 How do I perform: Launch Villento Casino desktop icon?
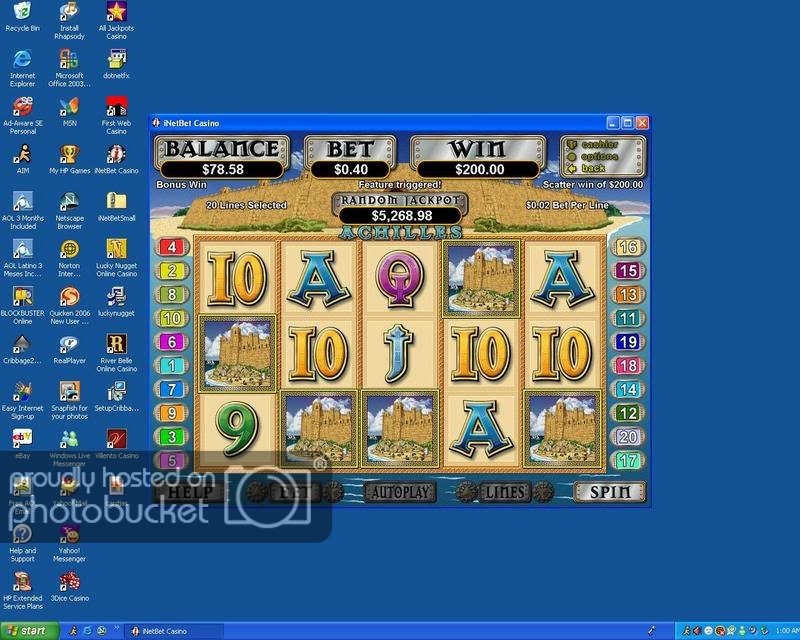[x=116, y=444]
